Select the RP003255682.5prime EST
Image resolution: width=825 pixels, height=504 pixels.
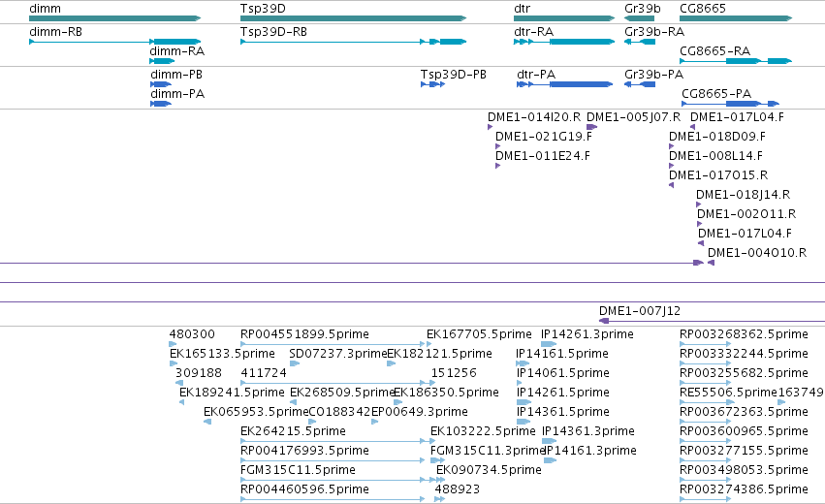coord(705,383)
